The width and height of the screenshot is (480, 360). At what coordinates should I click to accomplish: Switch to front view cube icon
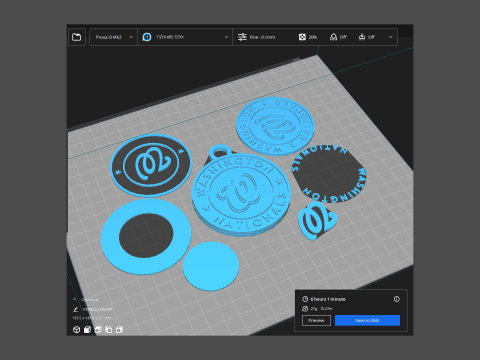[x=87, y=330]
